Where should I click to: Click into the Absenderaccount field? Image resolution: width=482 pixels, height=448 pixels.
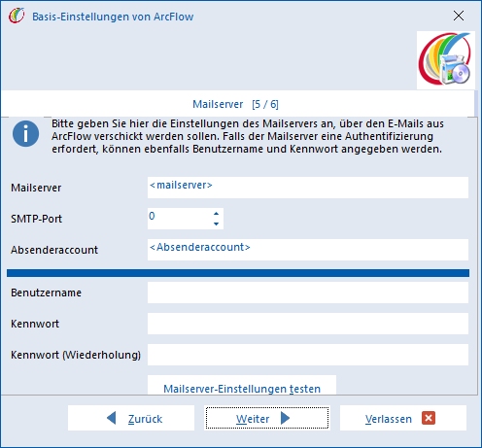click(308, 250)
